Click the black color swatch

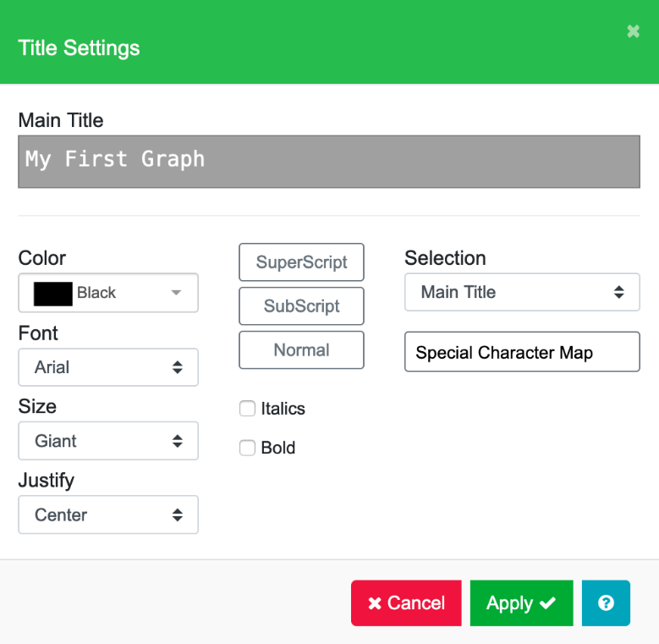click(52, 293)
